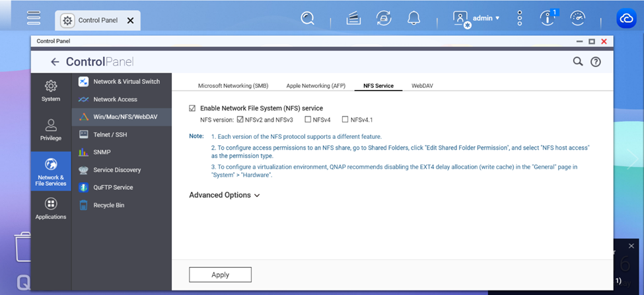Click the Apply button

220,274
